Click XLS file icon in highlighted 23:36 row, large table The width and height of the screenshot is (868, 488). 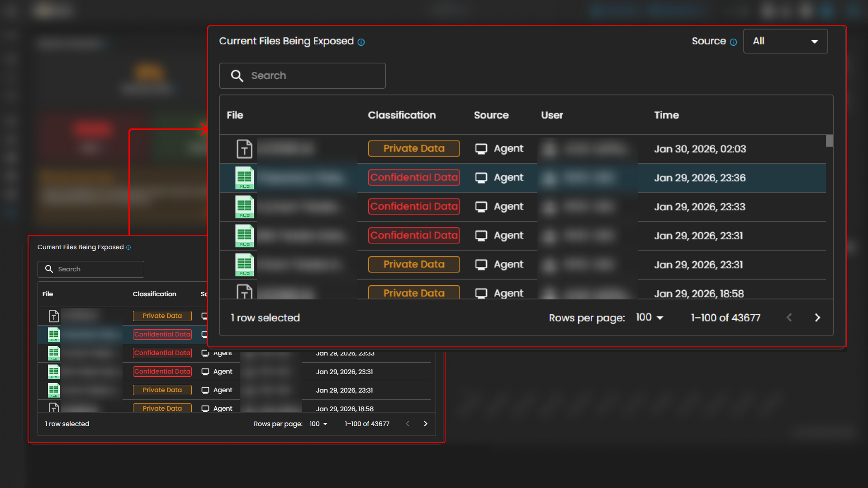(x=244, y=178)
